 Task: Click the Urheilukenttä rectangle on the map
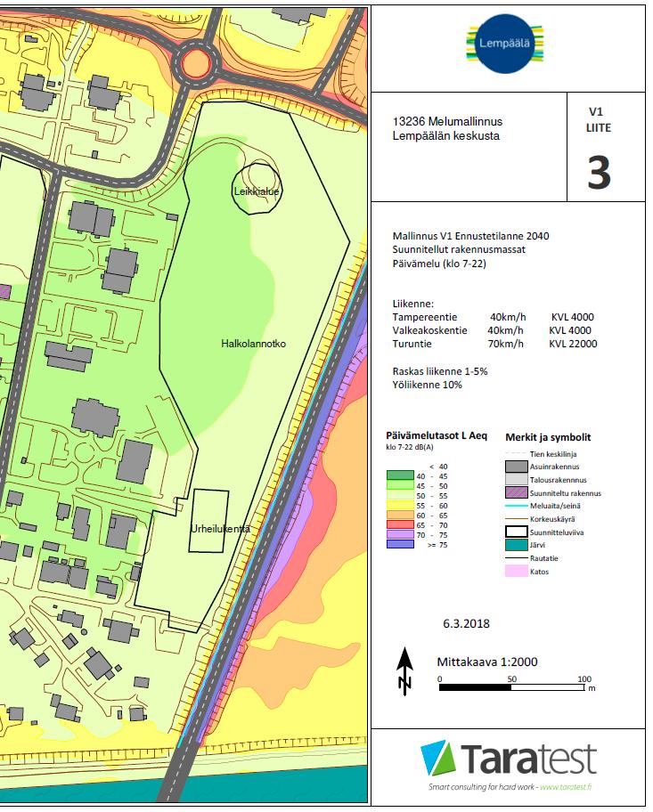[x=208, y=521]
